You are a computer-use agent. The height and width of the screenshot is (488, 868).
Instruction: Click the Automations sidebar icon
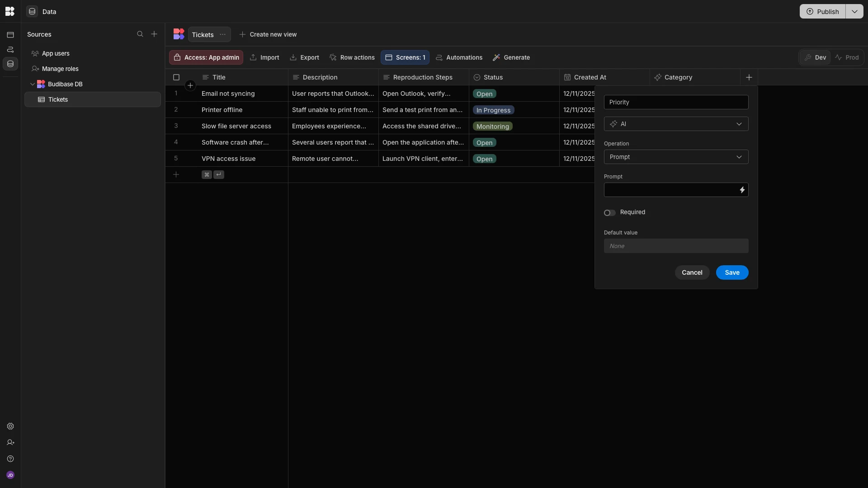tap(10, 49)
